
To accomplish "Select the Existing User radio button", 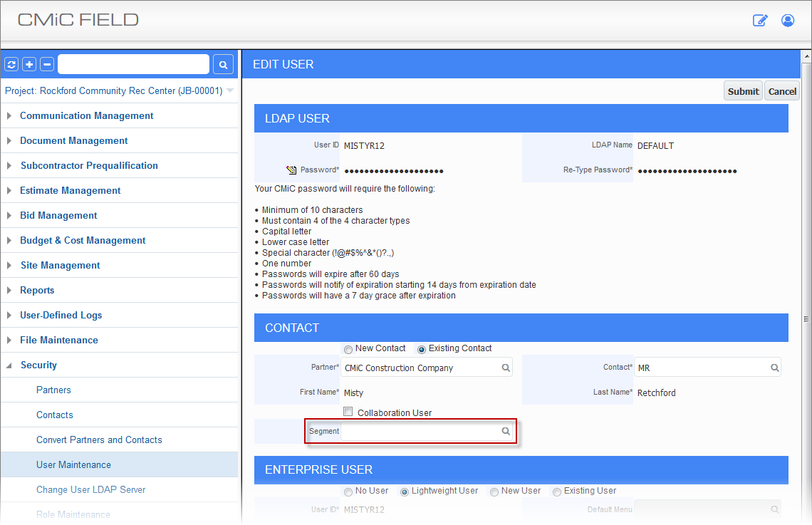I will click(556, 491).
